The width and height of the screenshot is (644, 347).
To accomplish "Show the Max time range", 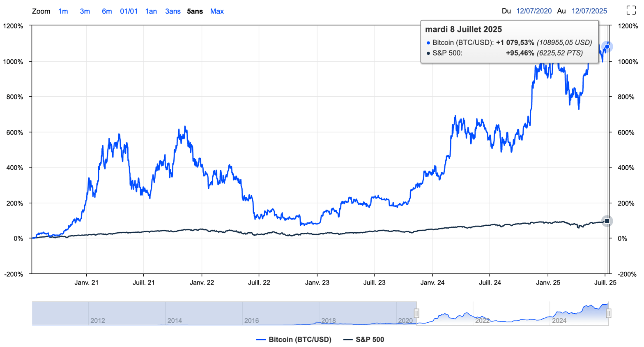I will [x=217, y=12].
